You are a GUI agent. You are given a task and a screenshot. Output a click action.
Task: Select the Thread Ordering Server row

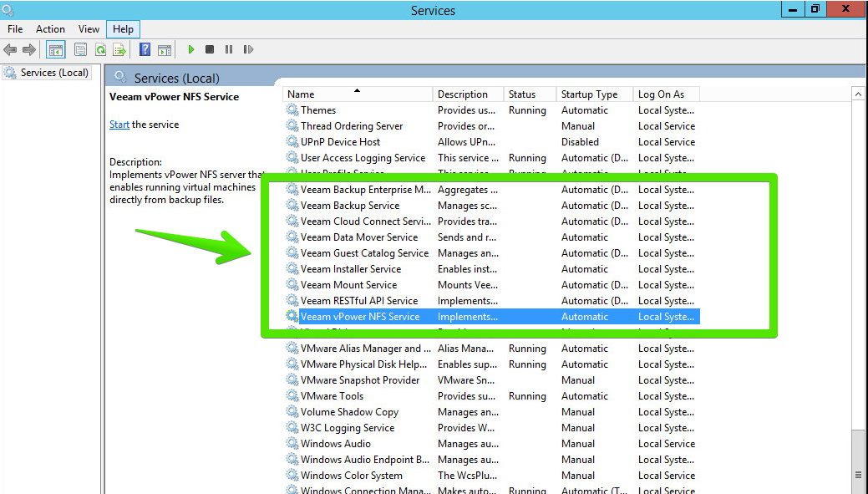tap(491, 126)
